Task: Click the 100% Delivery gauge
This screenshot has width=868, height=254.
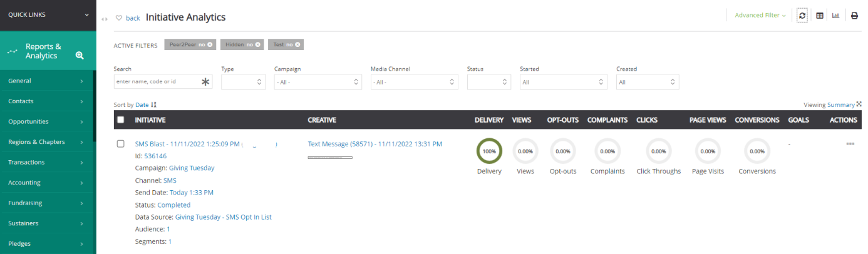Action: click(489, 151)
